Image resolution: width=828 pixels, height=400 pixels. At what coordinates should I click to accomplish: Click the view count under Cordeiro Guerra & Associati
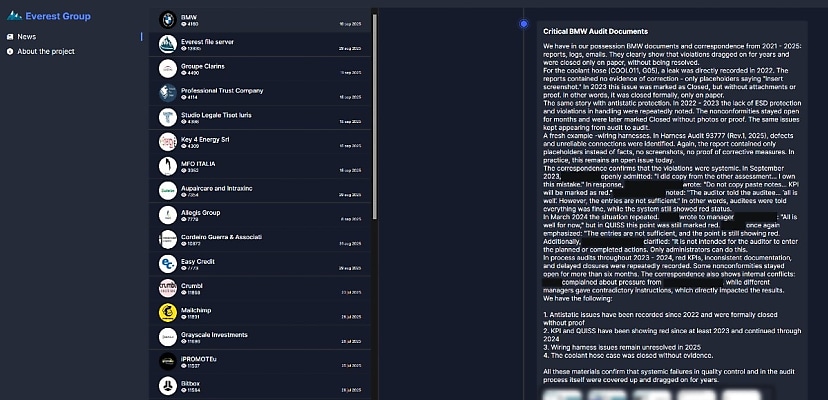(194, 244)
